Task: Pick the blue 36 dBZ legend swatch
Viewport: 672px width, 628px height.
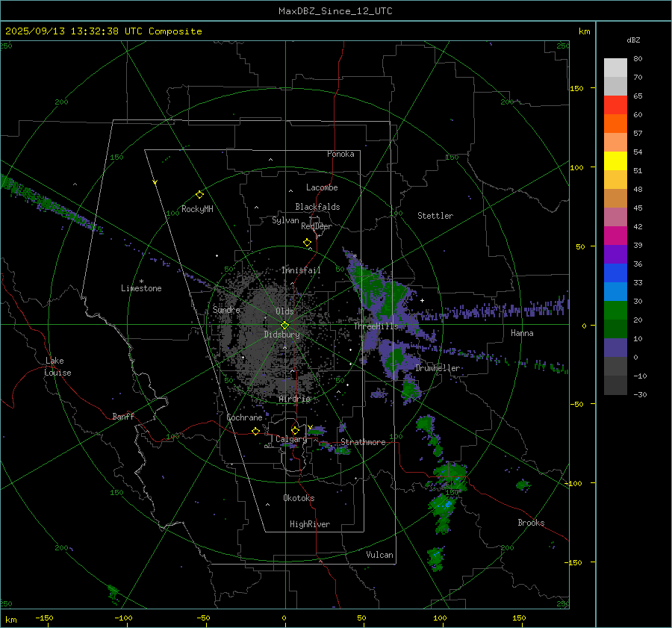Action: coord(615,273)
